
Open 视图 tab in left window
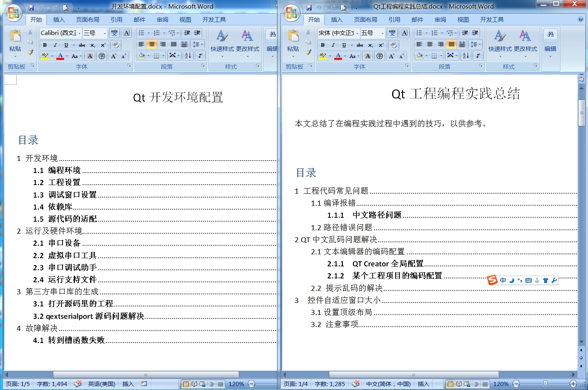point(185,19)
